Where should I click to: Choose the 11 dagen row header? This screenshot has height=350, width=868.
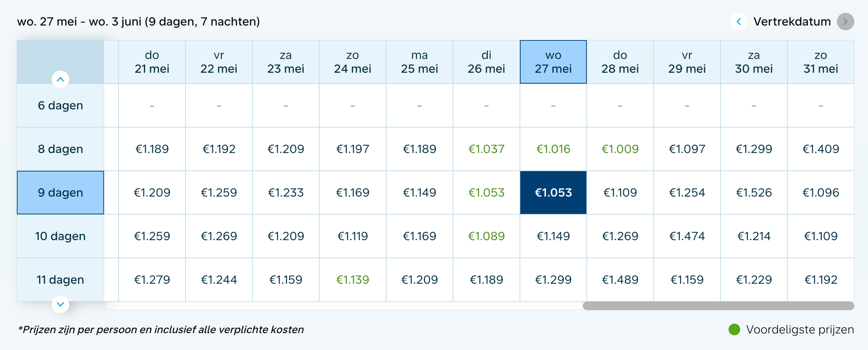(60, 280)
